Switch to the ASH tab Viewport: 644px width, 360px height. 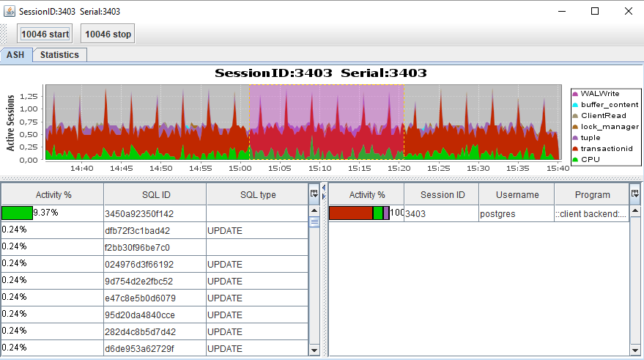click(15, 55)
